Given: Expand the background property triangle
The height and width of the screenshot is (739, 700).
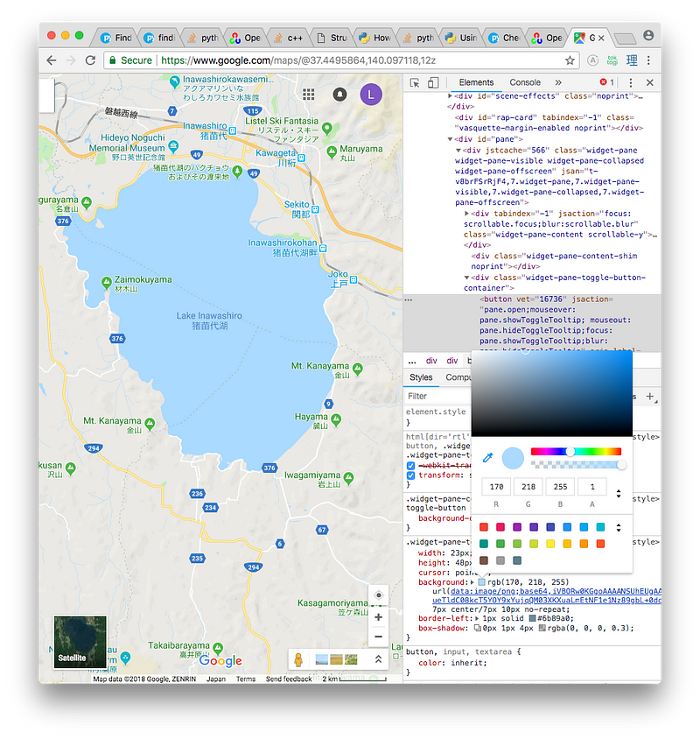Looking at the screenshot, I should [x=472, y=582].
